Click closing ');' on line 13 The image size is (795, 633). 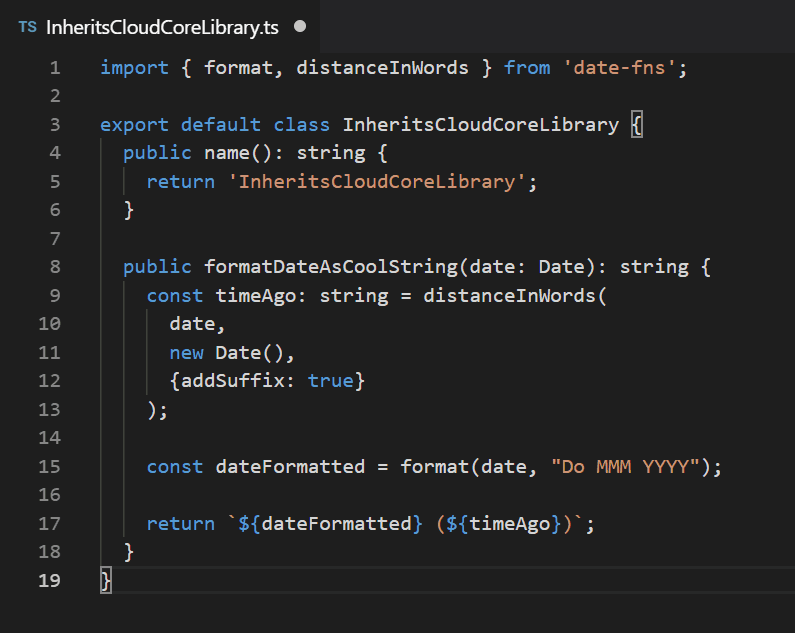pyautogui.click(x=157, y=410)
